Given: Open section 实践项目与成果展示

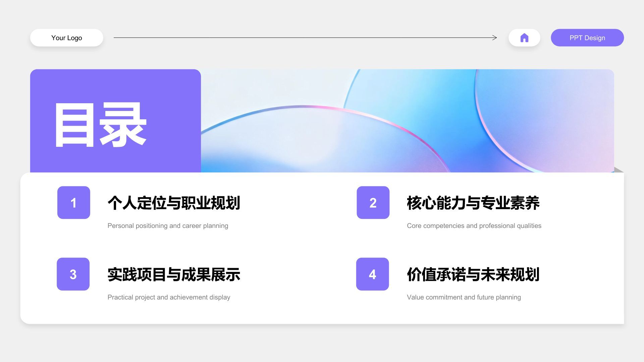Looking at the screenshot, I should click(x=174, y=275).
